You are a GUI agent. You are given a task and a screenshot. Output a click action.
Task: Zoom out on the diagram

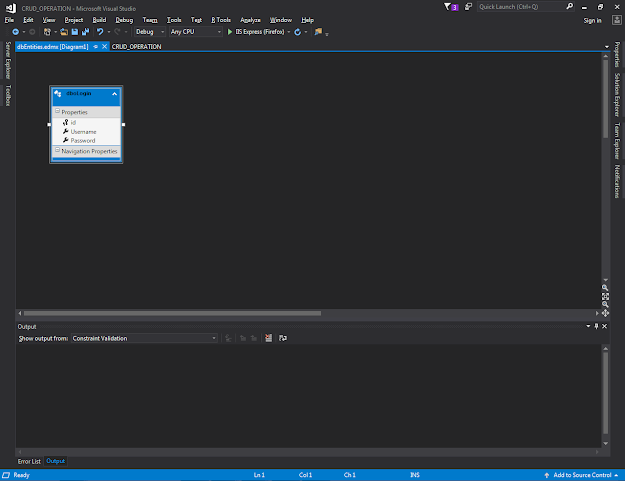click(x=605, y=304)
